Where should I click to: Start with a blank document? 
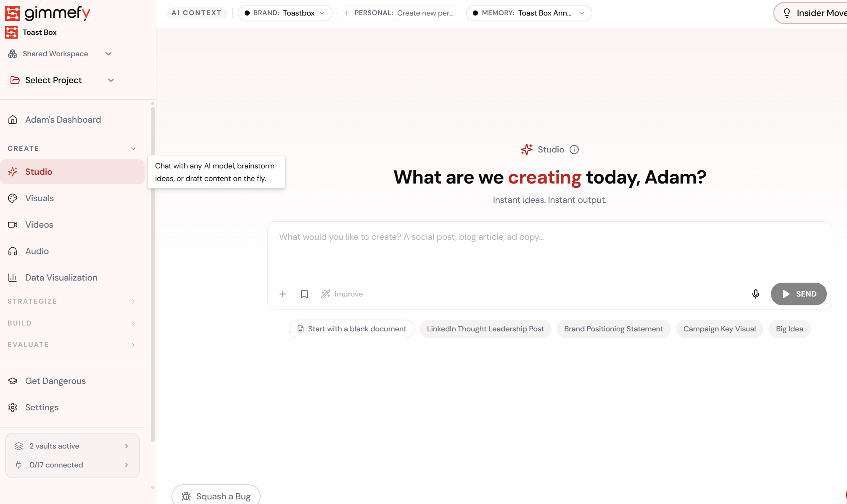click(351, 329)
